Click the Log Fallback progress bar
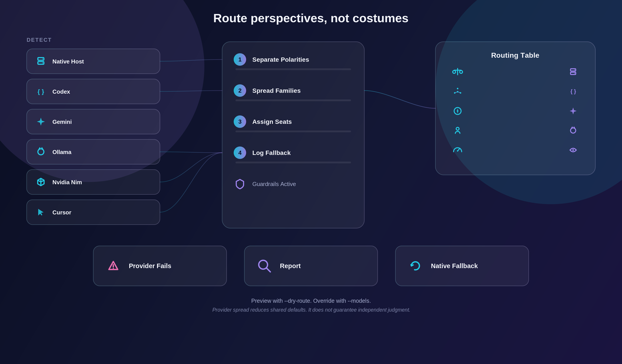Viewport: 622px width, 364px height. [293, 162]
